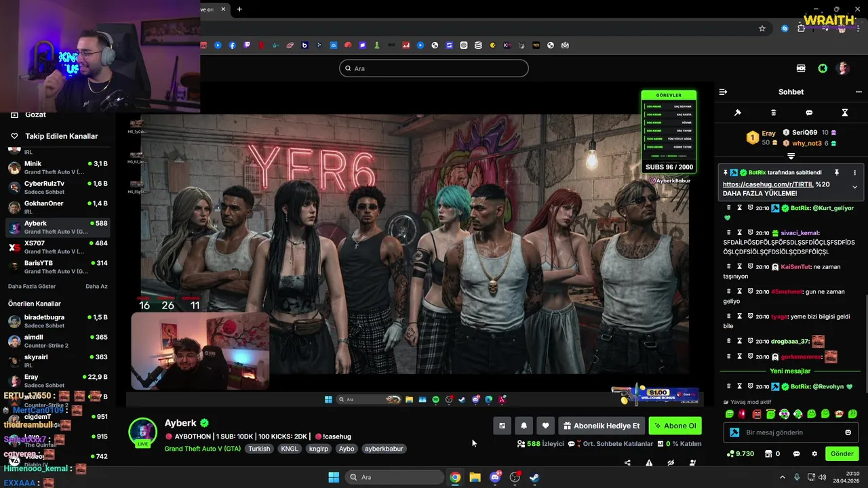Click the speech bubble icon in chat toolbar

pyautogui.click(x=809, y=113)
